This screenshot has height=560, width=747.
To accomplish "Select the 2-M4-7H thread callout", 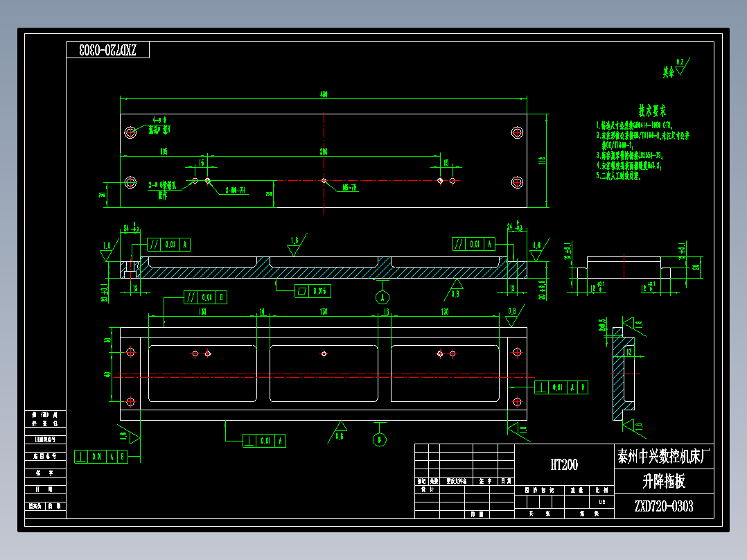I will 236,190.
